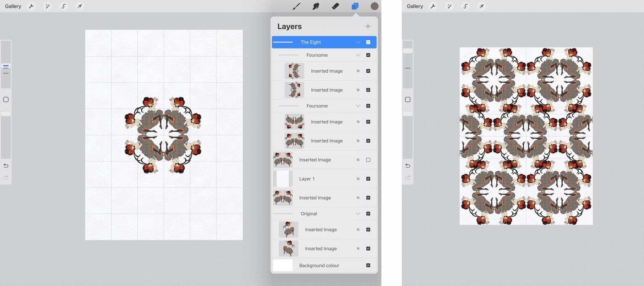Open the brown active colour circle
The width and height of the screenshot is (644, 286).
(x=374, y=6)
